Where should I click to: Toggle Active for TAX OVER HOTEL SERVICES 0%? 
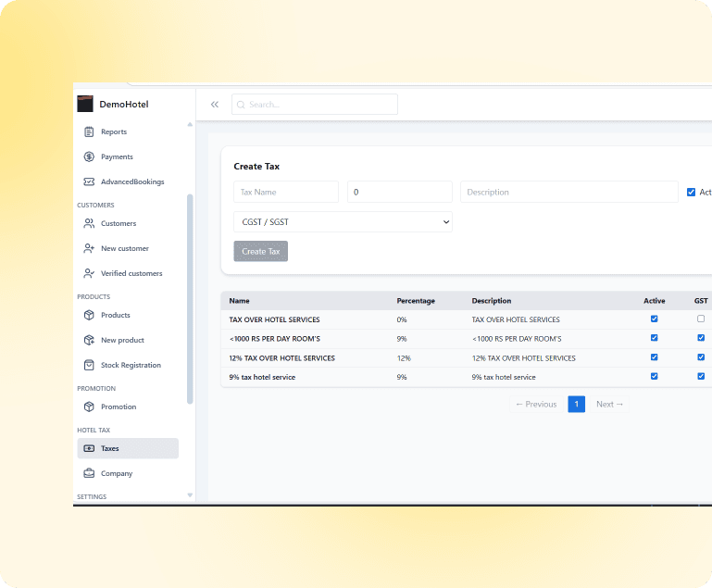click(x=655, y=319)
